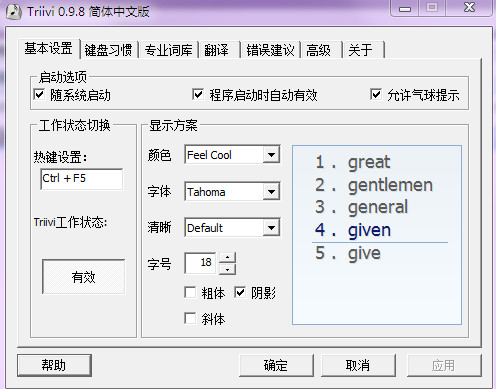Open the 专业词库 tab
Image resolution: width=496 pixels, height=389 pixels.
tap(168, 50)
